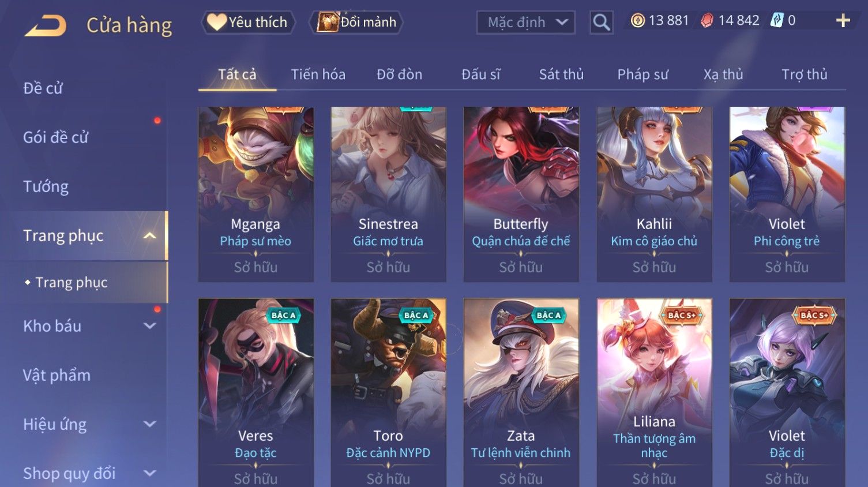Open the search magnifier icon

[601, 23]
